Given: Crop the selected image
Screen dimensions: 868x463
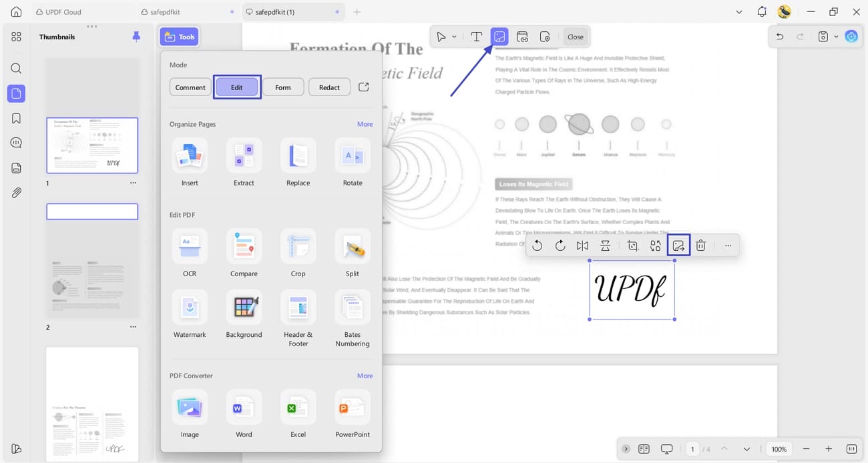Looking at the screenshot, I should point(633,246).
